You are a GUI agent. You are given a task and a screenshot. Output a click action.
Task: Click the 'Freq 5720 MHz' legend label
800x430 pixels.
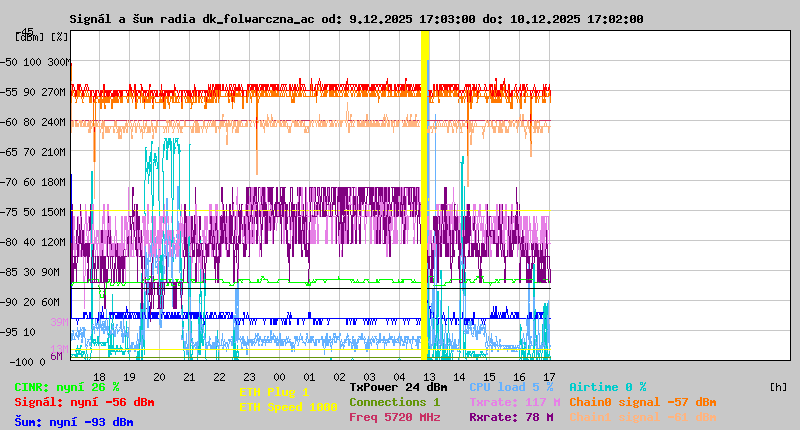394,417
